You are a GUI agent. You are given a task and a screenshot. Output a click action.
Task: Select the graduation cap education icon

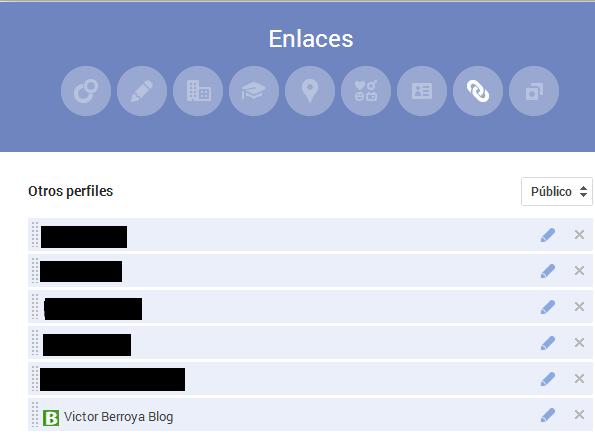(254, 91)
